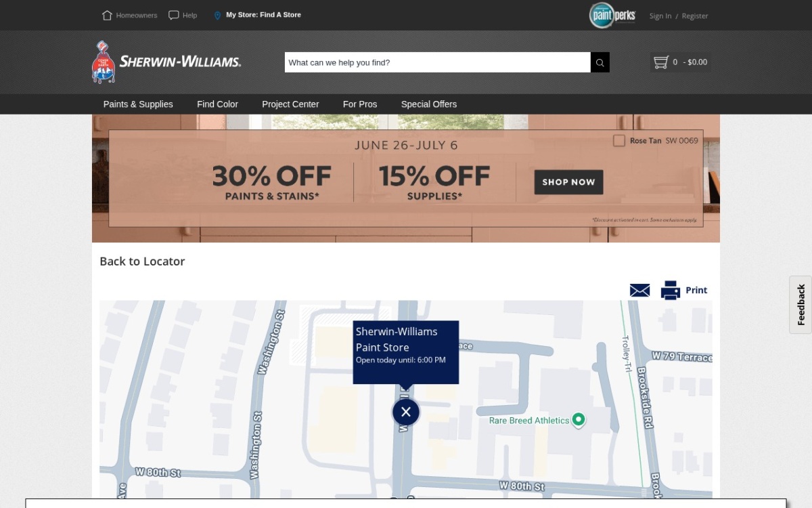The image size is (812, 508).
Task: Open the Find Color menu
Action: point(217,104)
